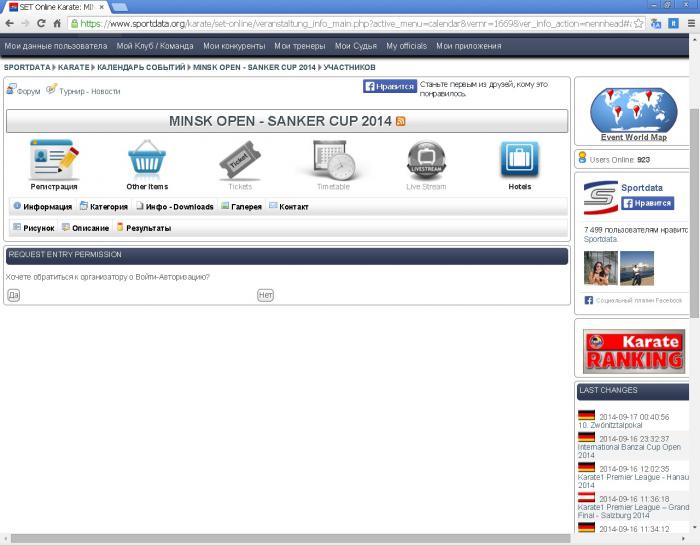This screenshot has height=546, width=700.
Task: Click the green padlock in the address bar
Action: coord(75,24)
